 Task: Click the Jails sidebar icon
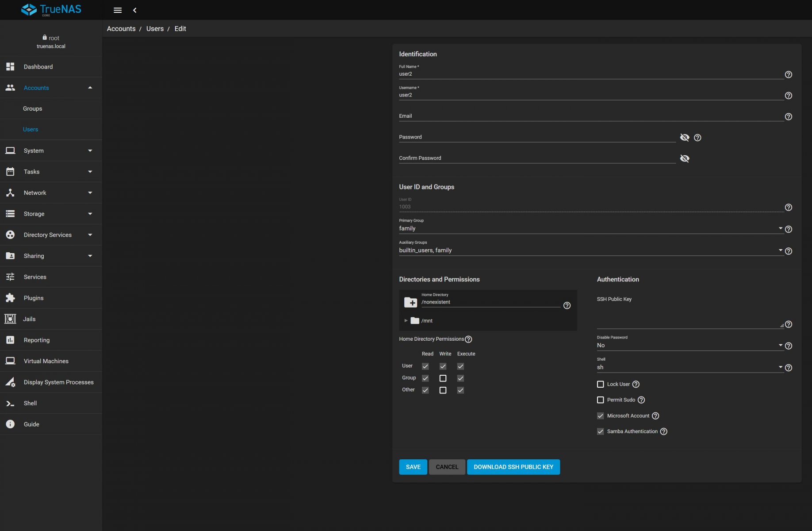click(x=10, y=319)
